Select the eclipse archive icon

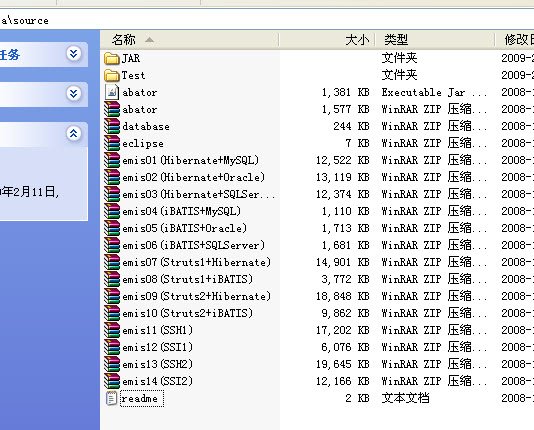pyautogui.click(x=112, y=143)
